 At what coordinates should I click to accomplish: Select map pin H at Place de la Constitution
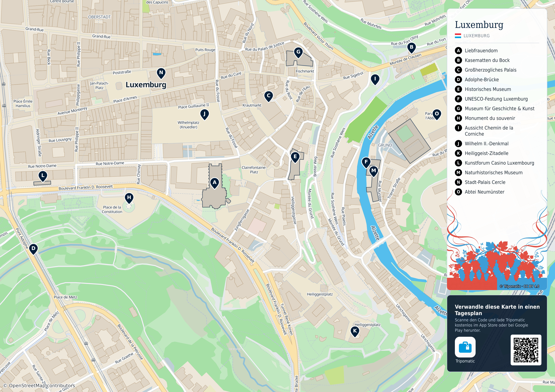click(129, 198)
